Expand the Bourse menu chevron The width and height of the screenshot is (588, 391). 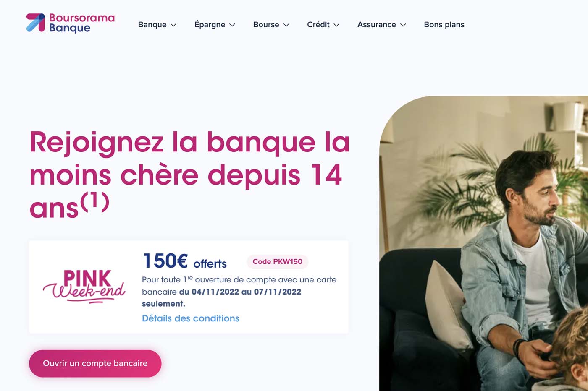286,25
